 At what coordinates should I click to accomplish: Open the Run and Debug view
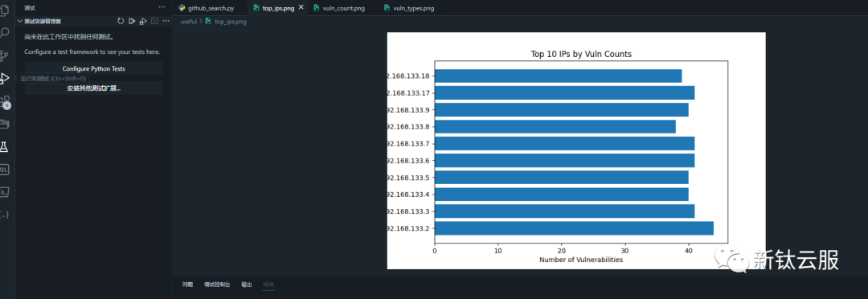tap(5, 78)
